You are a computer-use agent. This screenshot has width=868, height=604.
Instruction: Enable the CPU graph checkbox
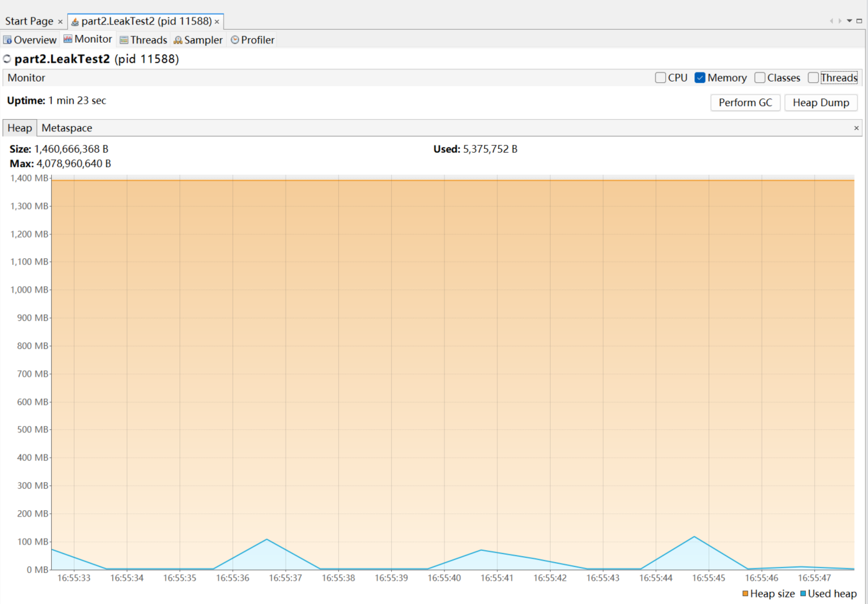pos(661,78)
